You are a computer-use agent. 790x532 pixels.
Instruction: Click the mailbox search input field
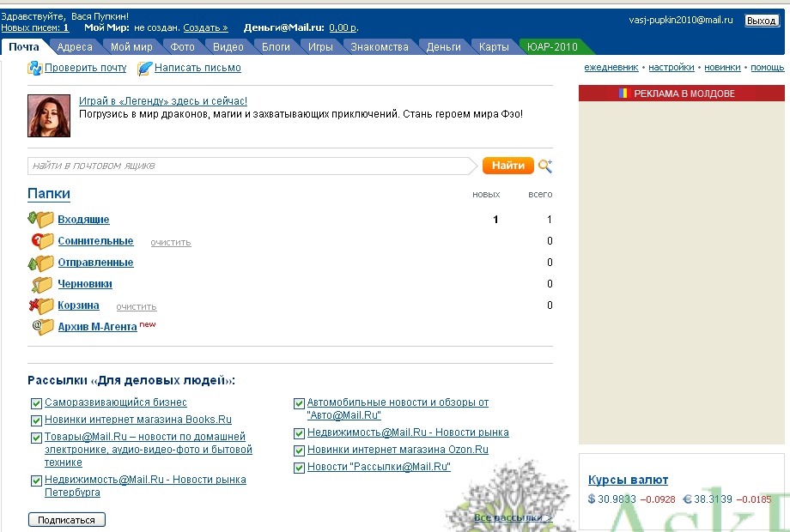tap(252, 166)
